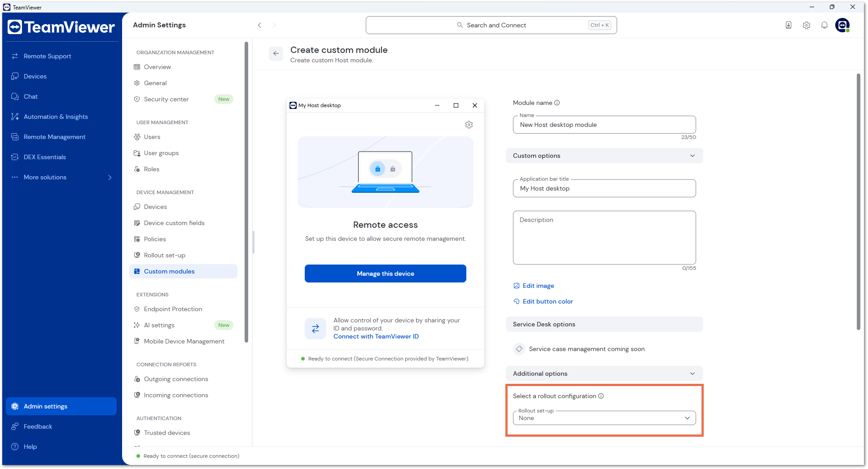
Task: Open Remote Management
Action: pos(61,137)
